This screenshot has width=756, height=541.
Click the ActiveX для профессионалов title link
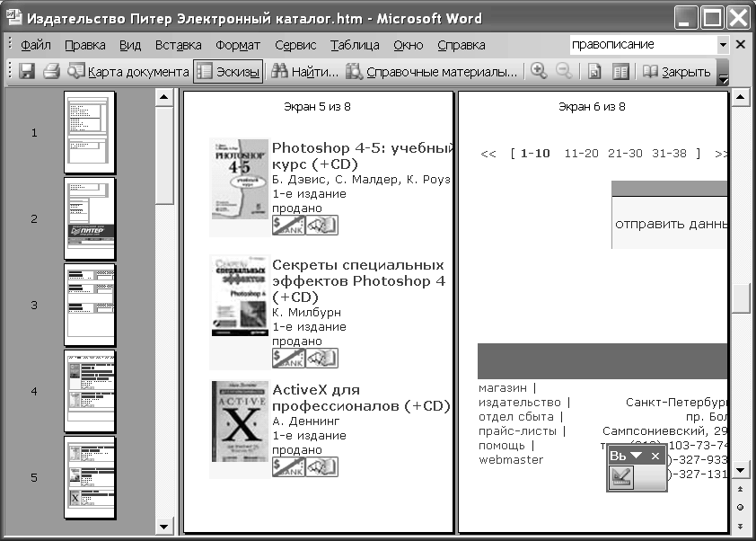point(361,398)
